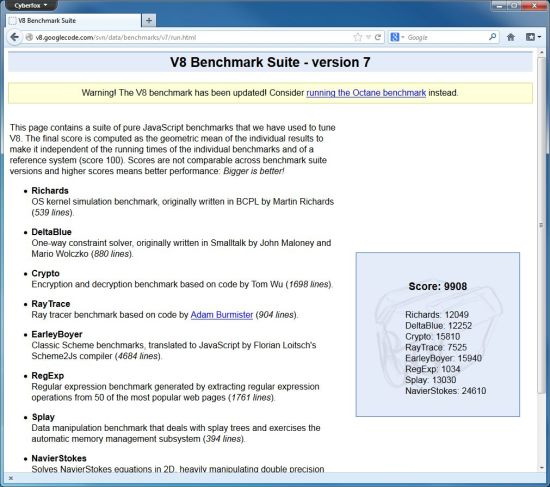Click the Richards benchmark heading
Viewport: 550px width, 487px height.
(x=50, y=191)
